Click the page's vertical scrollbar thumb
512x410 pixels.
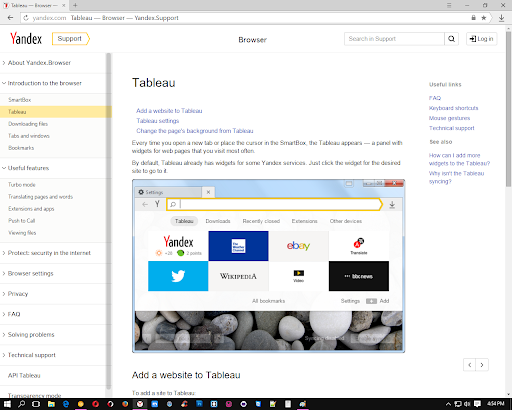pyautogui.click(x=508, y=109)
